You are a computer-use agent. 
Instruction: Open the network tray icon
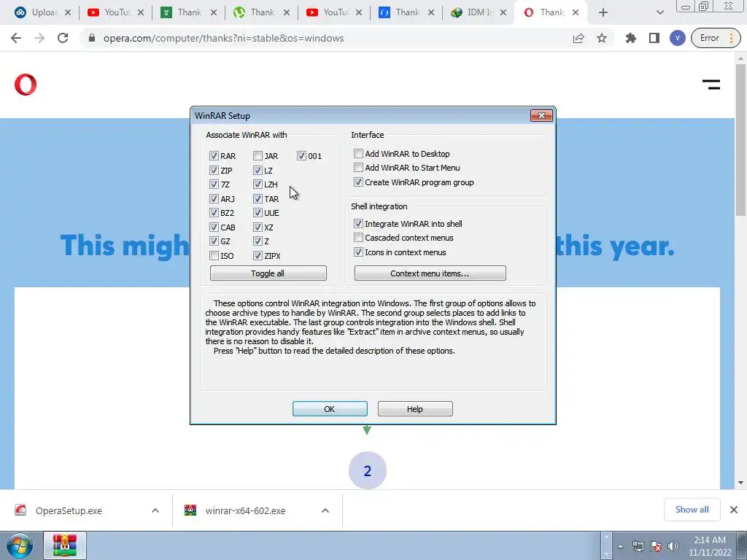(x=638, y=546)
